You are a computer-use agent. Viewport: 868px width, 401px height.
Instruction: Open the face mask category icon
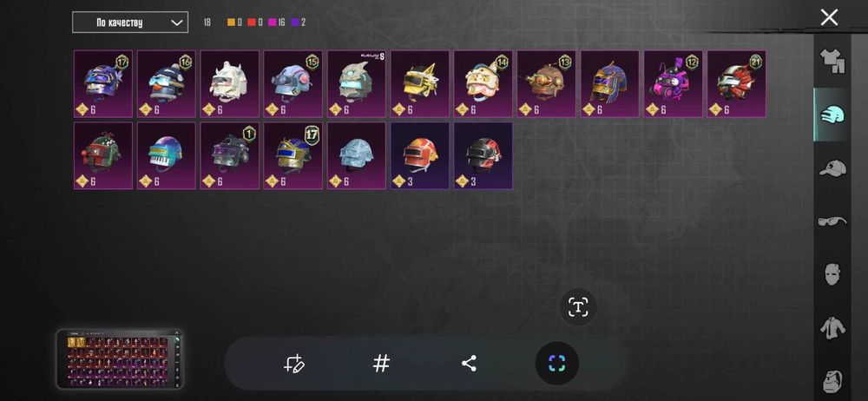[x=832, y=274]
